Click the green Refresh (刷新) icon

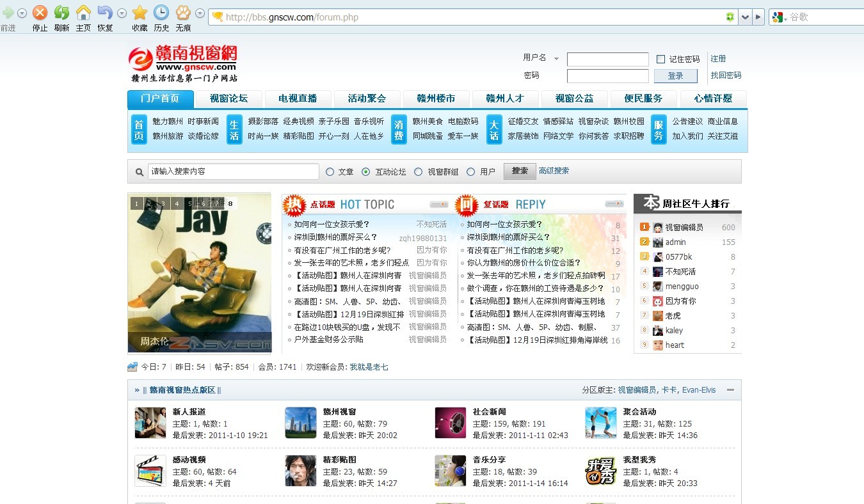pyautogui.click(x=61, y=13)
